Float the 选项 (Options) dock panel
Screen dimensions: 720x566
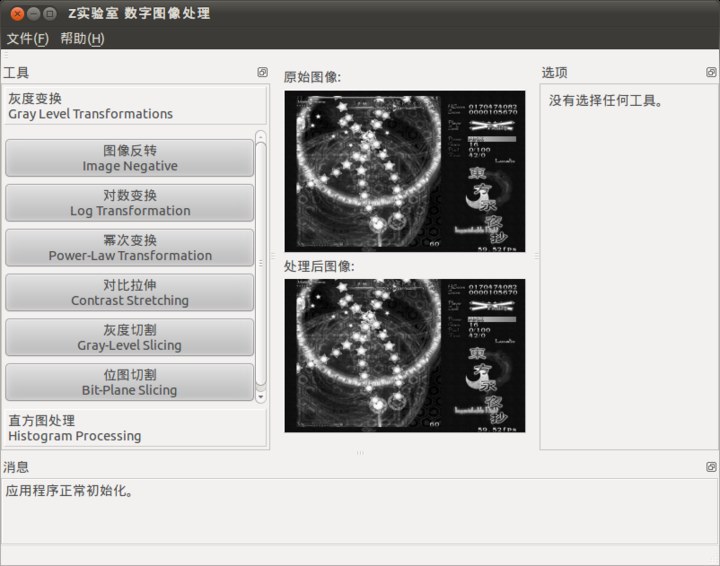[x=711, y=72]
